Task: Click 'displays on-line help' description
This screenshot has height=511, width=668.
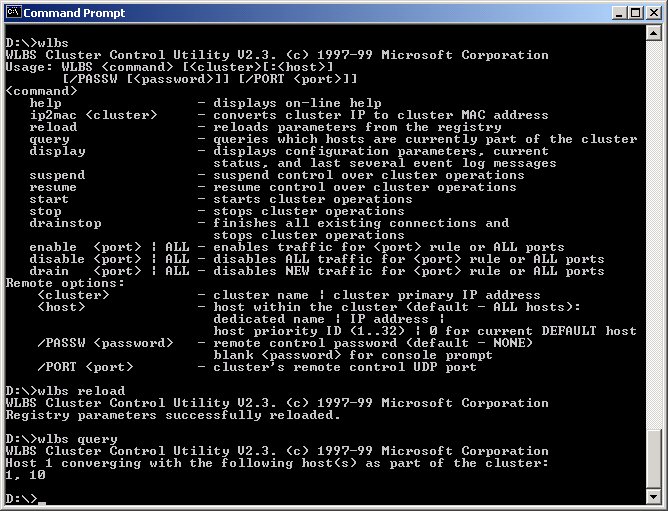Action: (x=297, y=103)
